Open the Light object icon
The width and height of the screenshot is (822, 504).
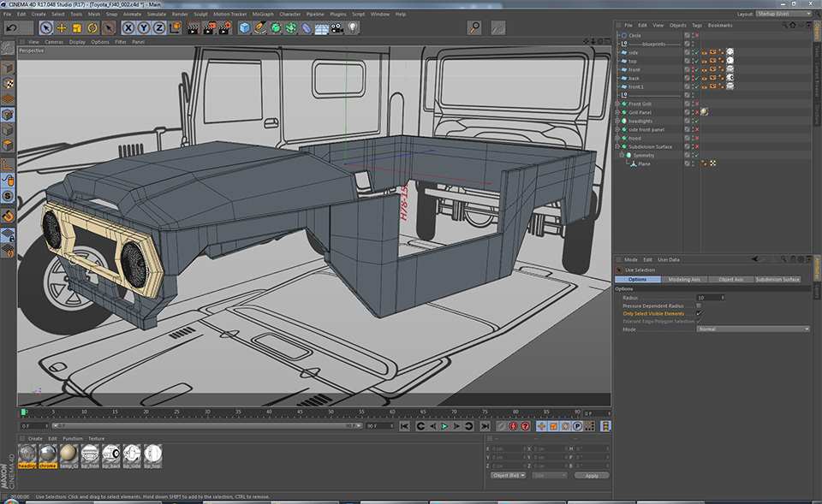(352, 28)
